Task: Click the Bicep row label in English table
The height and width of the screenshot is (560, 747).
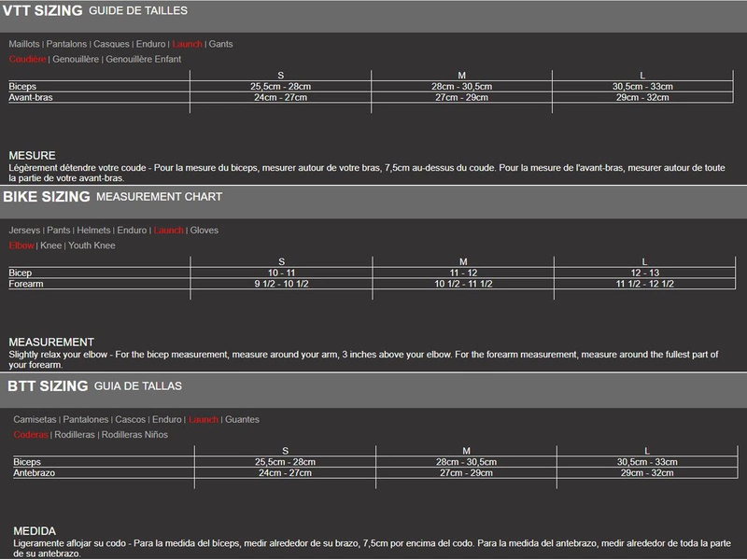Action: pyautogui.click(x=21, y=273)
